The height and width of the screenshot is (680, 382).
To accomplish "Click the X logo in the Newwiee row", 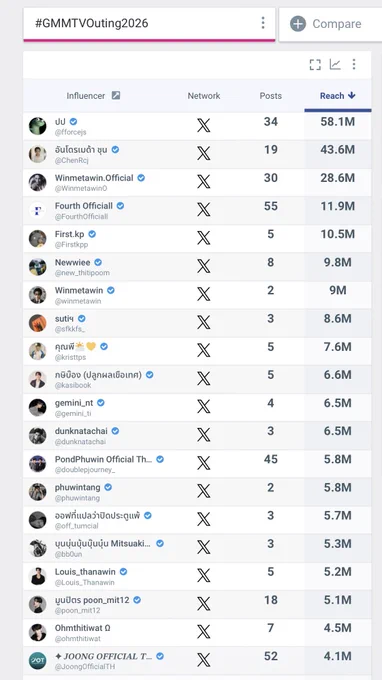I will click(203, 266).
